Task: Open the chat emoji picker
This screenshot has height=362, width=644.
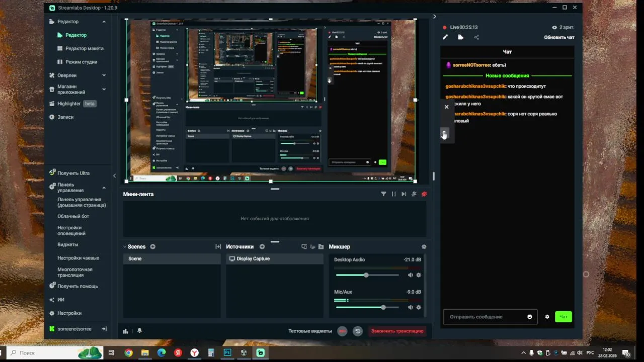Action: pyautogui.click(x=530, y=317)
